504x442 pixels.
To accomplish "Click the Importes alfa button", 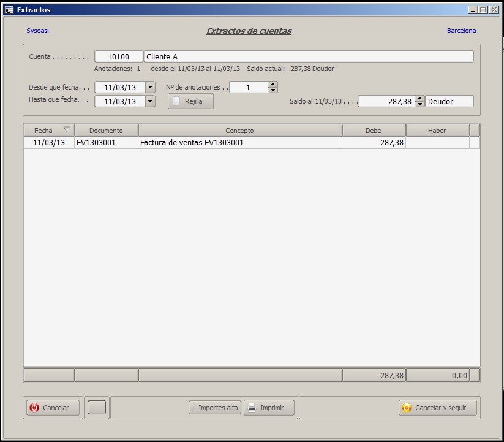I will (215, 408).
